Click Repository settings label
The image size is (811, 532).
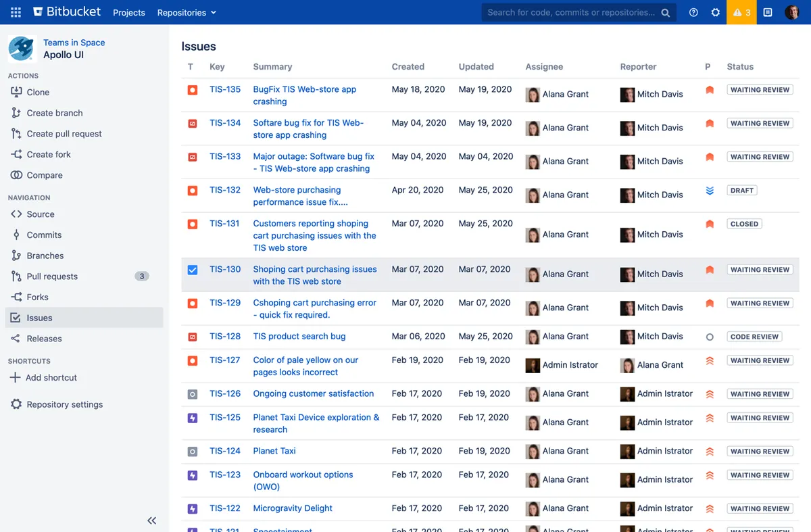click(x=65, y=404)
